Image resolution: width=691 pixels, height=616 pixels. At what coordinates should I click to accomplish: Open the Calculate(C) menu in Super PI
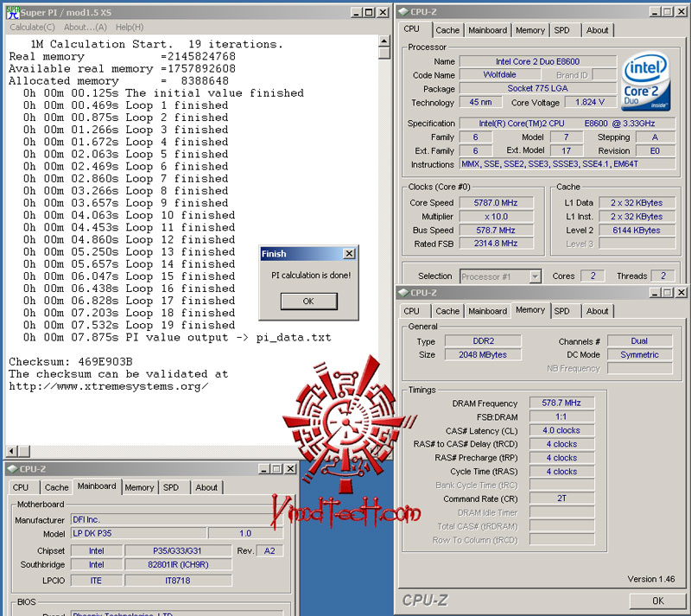(32, 28)
